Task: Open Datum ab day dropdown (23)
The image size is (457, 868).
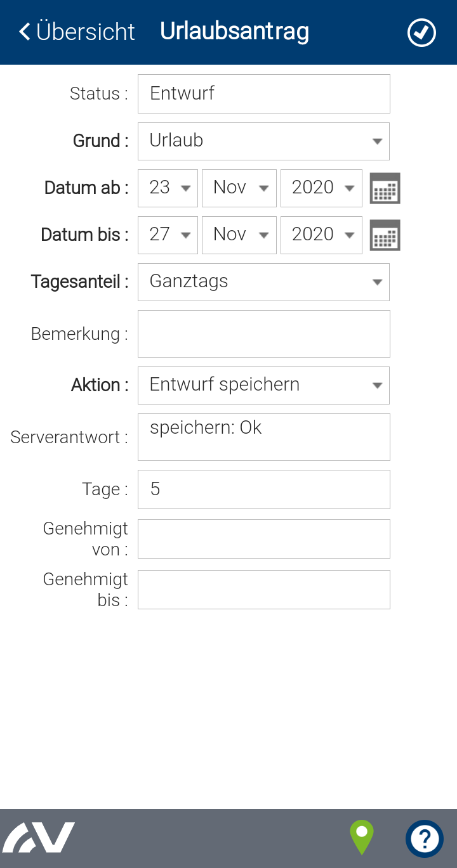Action: (168, 188)
